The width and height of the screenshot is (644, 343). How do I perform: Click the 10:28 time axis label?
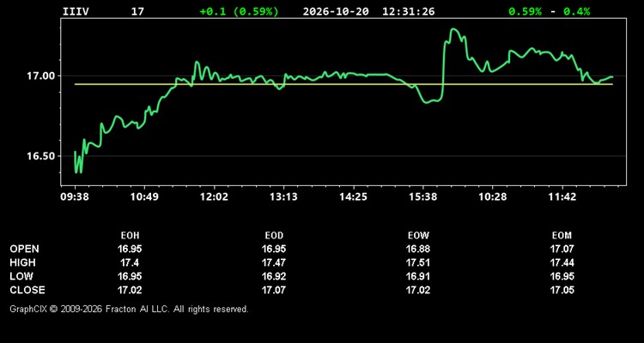point(493,197)
